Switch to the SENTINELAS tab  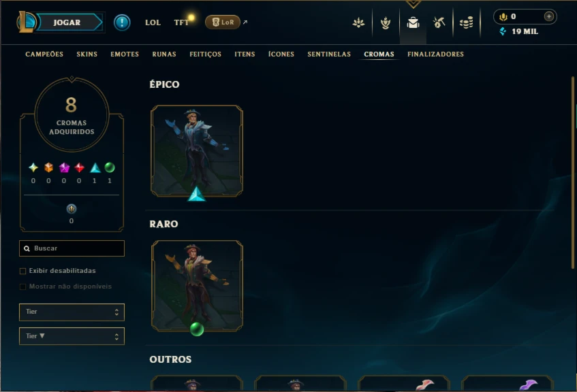(329, 54)
